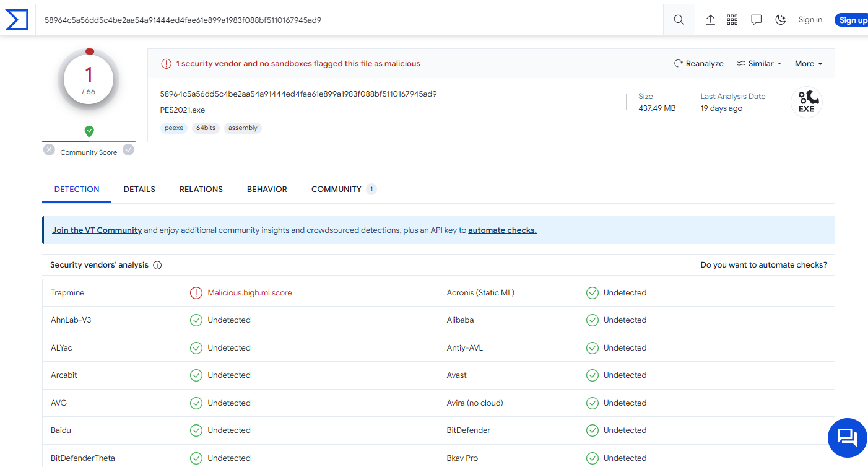Switch to the Details tab

[139, 190]
